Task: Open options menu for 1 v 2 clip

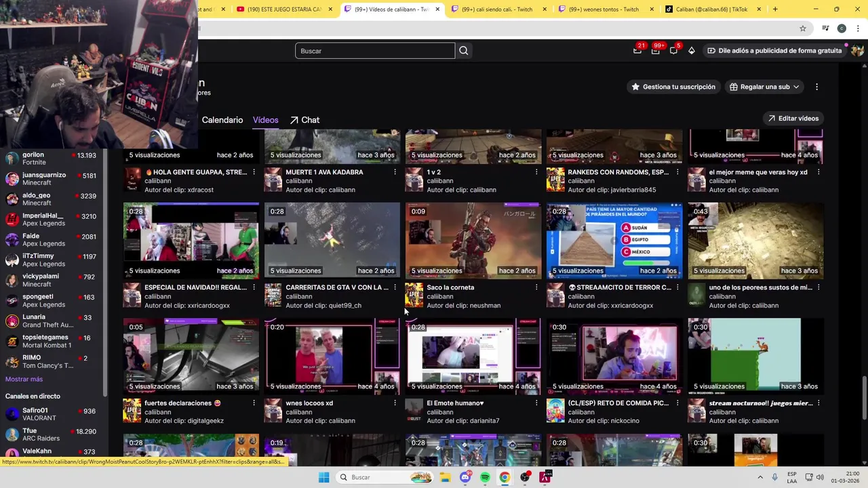Action: pyautogui.click(x=536, y=172)
